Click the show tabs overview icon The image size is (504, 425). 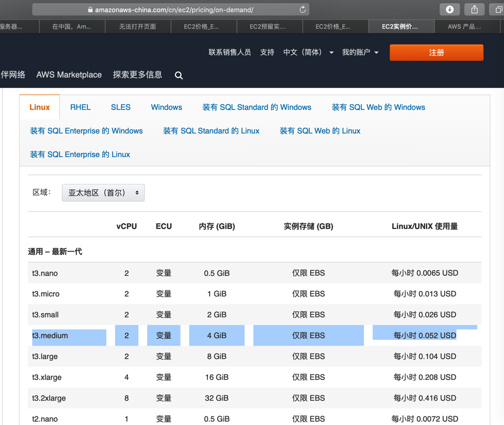coord(497,10)
